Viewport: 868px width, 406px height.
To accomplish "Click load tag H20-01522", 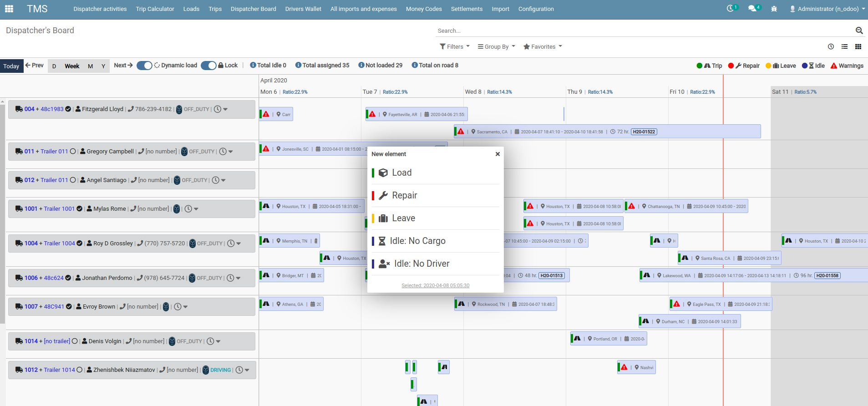I will pyautogui.click(x=644, y=132).
